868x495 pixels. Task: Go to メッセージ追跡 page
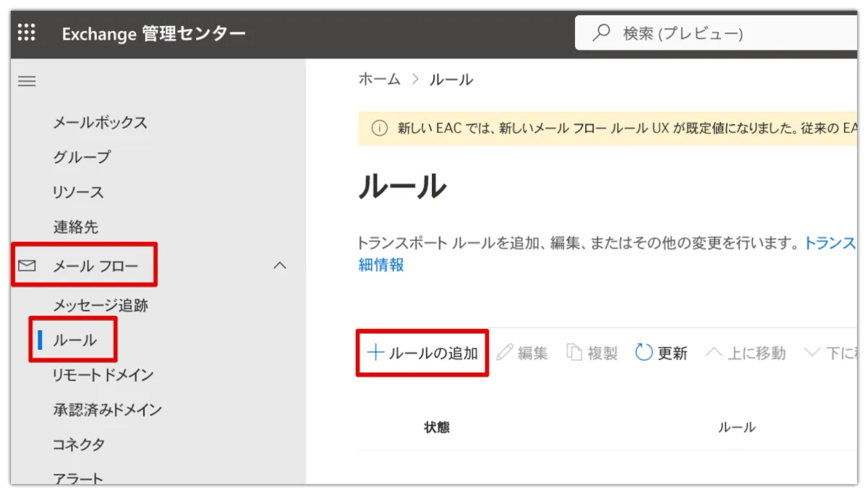[x=100, y=305]
